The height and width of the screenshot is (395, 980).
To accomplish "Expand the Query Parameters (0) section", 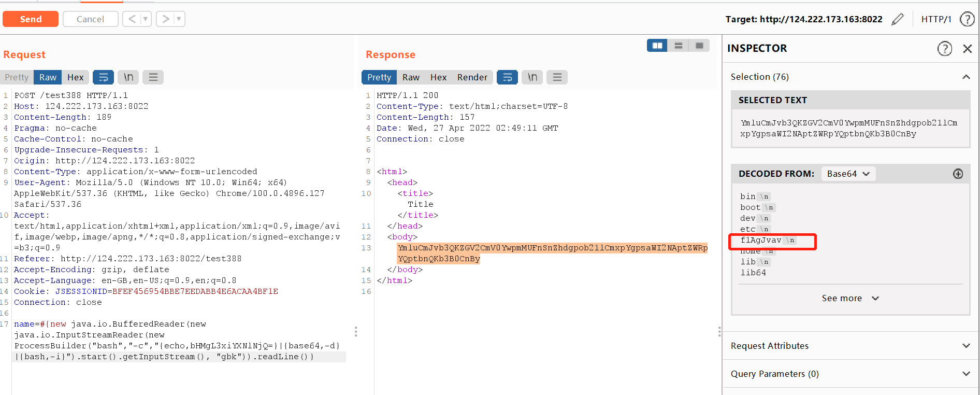I will [851, 374].
